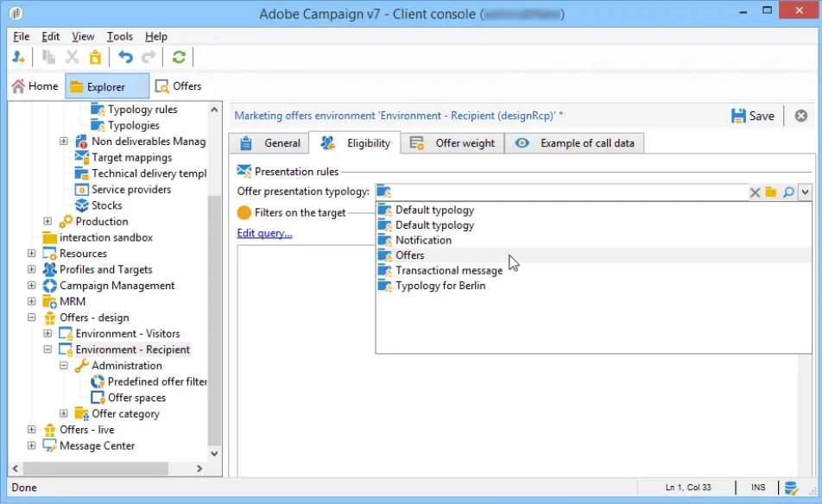822x504 pixels.
Task: Click the Offer presentation typology input field
Action: coord(561,192)
